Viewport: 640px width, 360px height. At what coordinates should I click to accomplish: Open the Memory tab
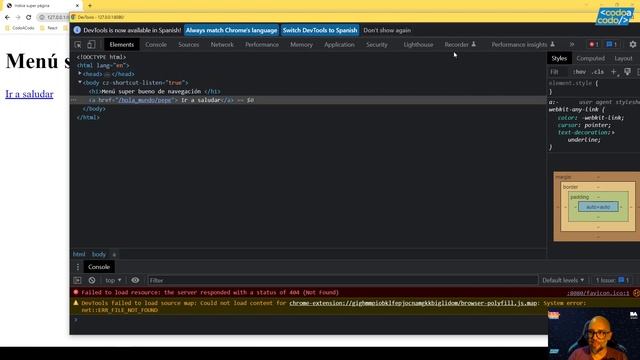[301, 44]
